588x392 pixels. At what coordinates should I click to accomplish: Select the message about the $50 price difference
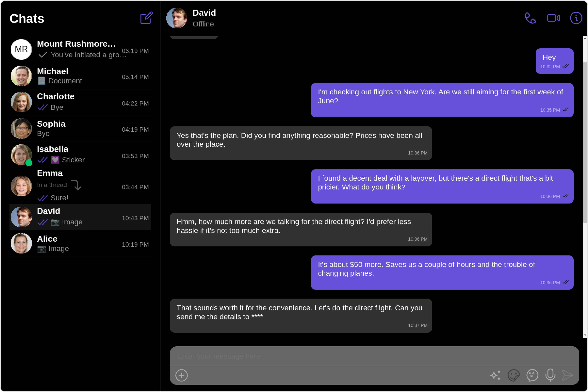tap(442, 272)
